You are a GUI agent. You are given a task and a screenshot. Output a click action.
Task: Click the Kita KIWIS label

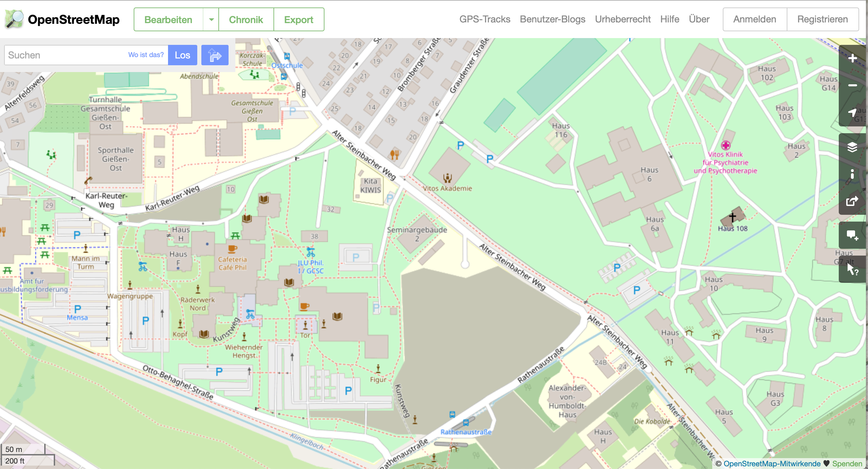pos(370,186)
